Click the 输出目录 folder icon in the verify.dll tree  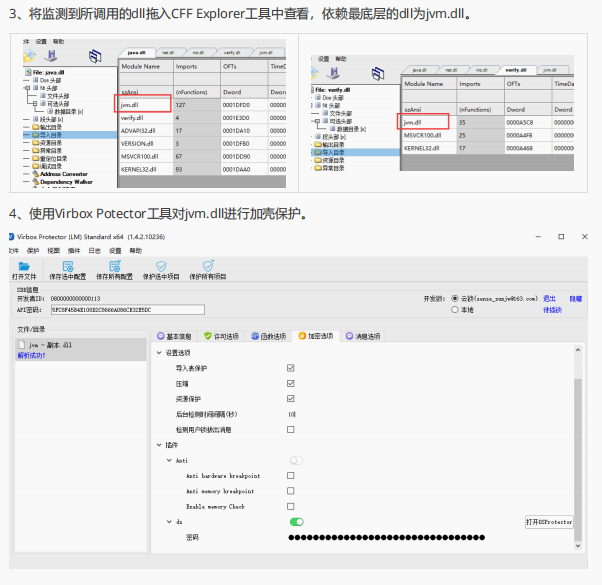318,145
